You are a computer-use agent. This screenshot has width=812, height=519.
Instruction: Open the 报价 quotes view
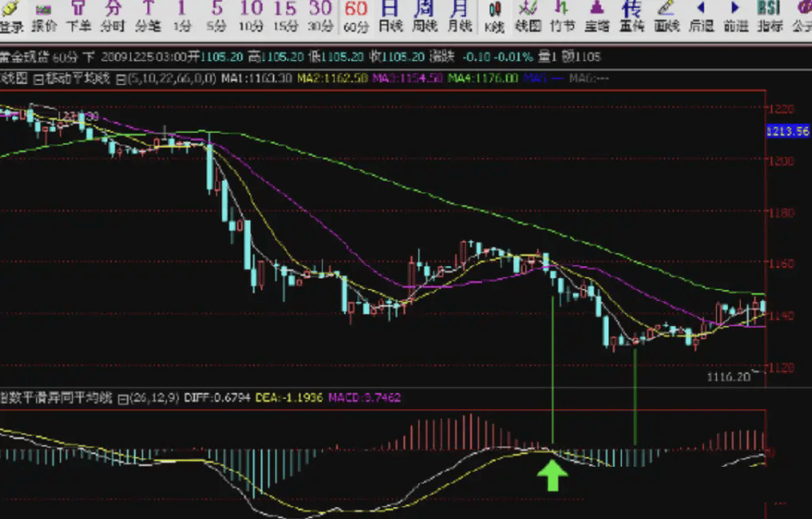[44, 17]
